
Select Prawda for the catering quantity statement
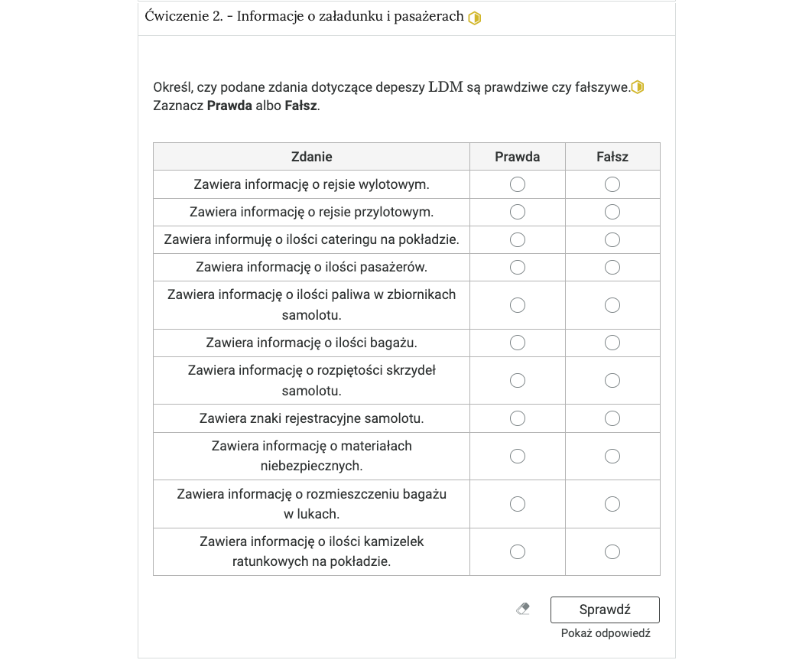click(x=518, y=239)
